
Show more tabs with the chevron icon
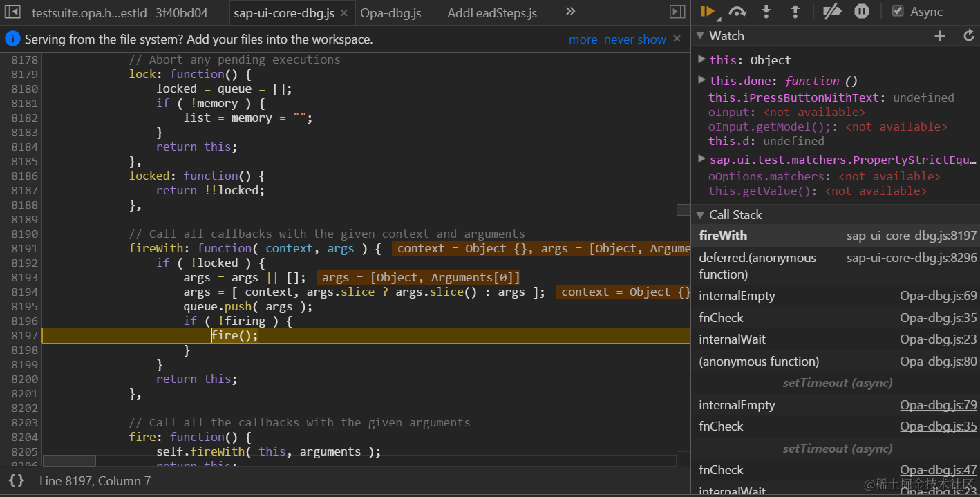pos(570,12)
